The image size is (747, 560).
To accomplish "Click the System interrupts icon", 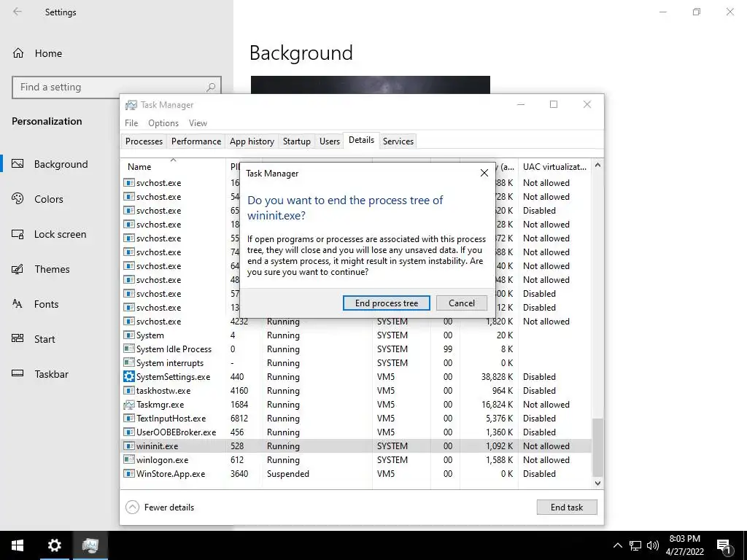I will point(128,363).
